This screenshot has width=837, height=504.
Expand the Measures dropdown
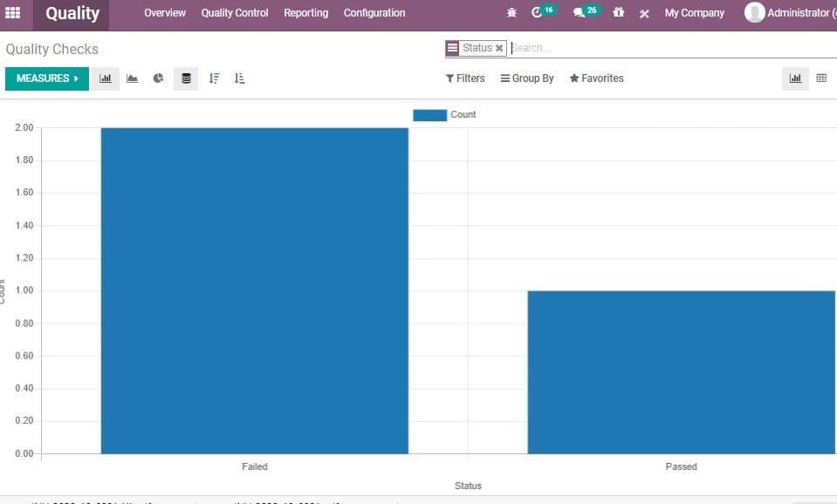[x=45, y=78]
